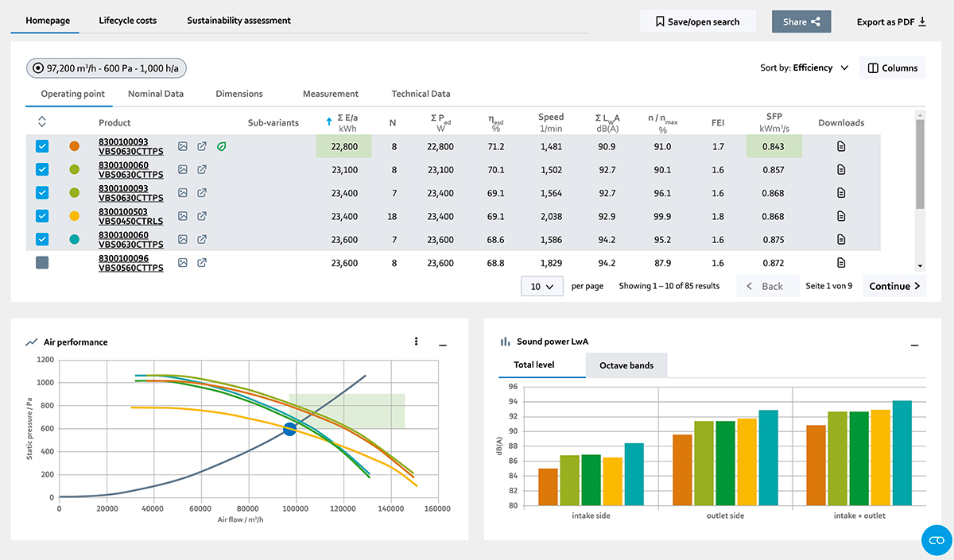Uncheck checkbox for speed 1,564 row
Image resolution: width=954 pixels, height=560 pixels.
pyautogui.click(x=42, y=193)
